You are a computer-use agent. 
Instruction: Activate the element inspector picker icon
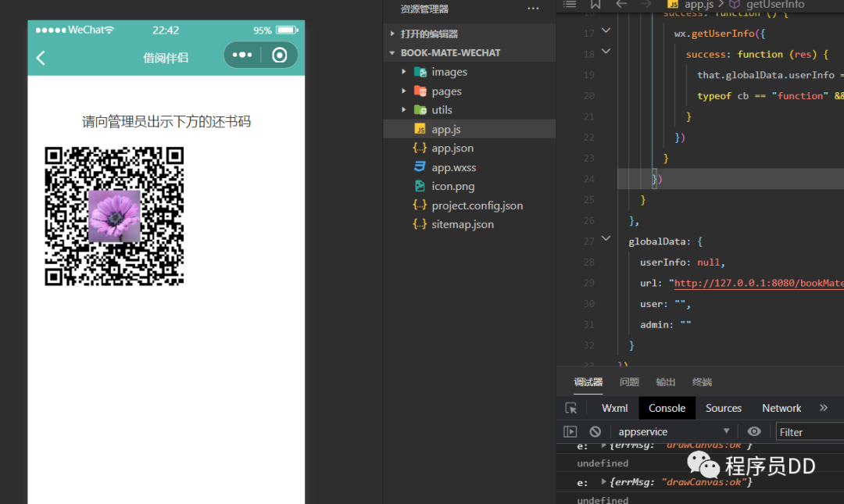[x=571, y=408]
